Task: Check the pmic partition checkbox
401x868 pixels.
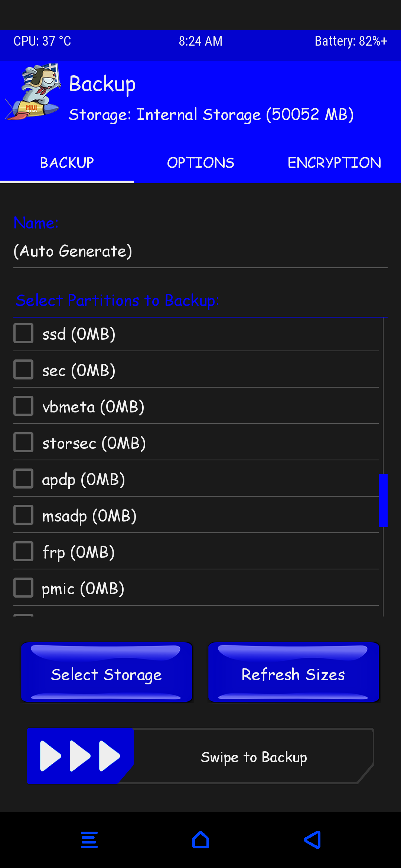Action: click(23, 588)
